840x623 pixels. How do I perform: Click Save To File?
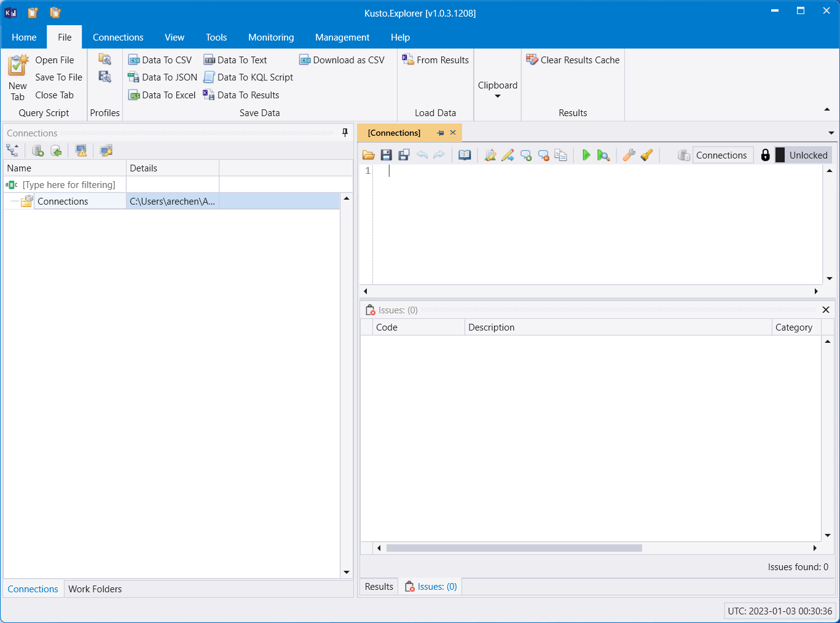[x=58, y=77]
